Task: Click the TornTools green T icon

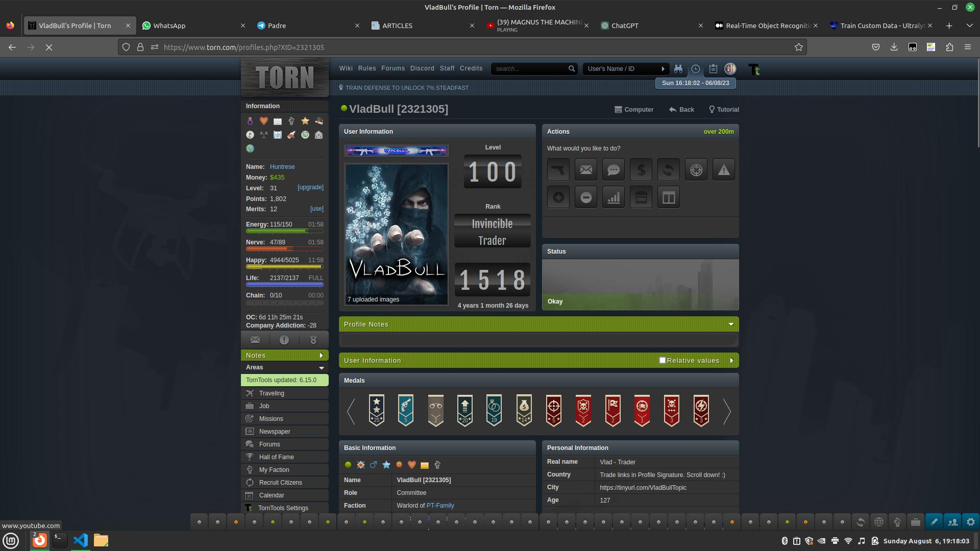Action: tap(754, 69)
